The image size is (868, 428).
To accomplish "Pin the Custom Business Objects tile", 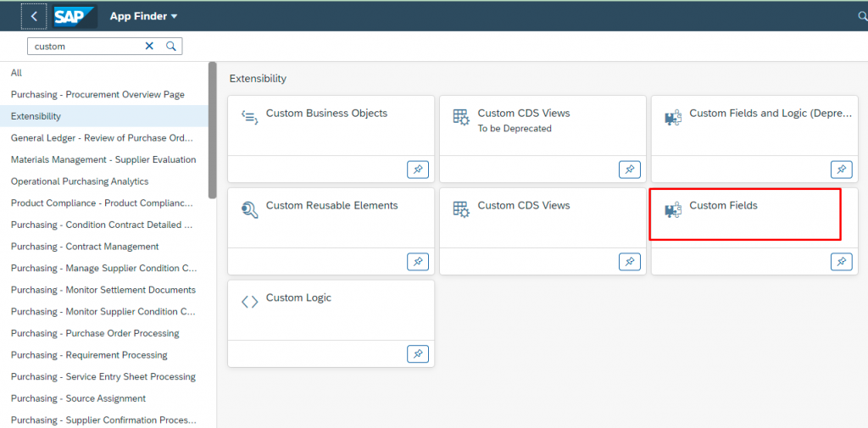I will point(418,170).
